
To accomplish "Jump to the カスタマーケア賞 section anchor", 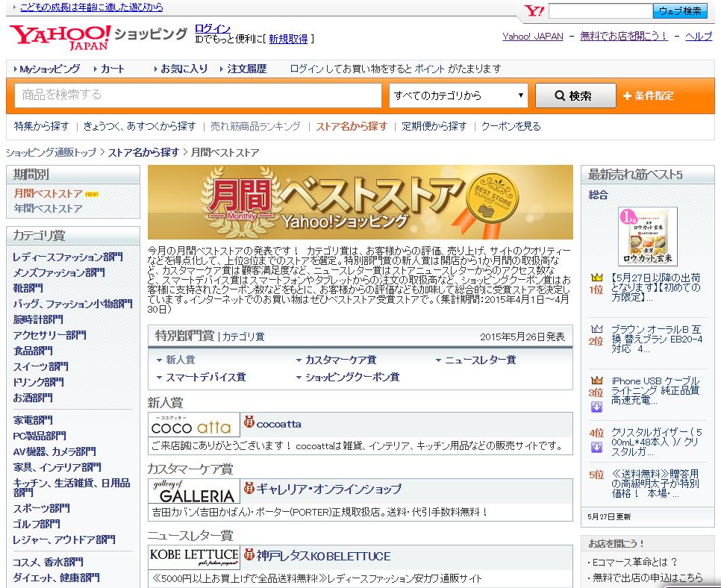I will tap(340, 360).
